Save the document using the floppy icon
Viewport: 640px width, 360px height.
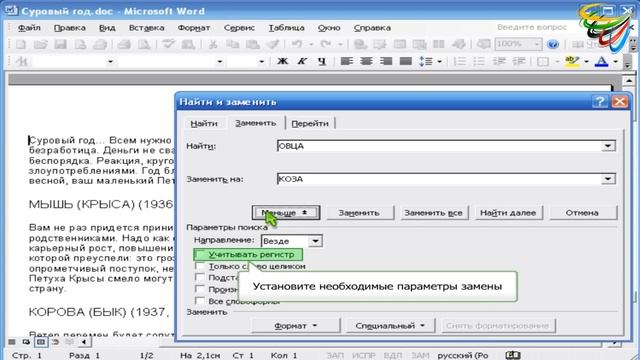(x=60, y=44)
